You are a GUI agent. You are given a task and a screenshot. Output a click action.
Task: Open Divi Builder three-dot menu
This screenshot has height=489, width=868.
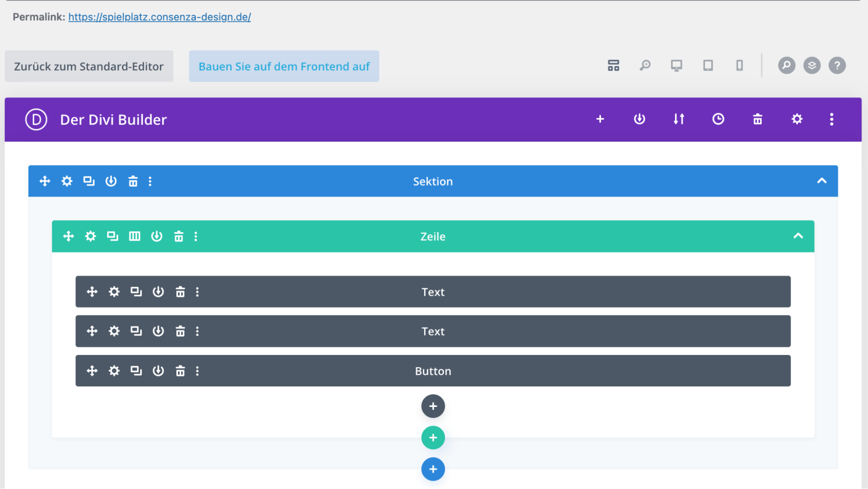832,119
